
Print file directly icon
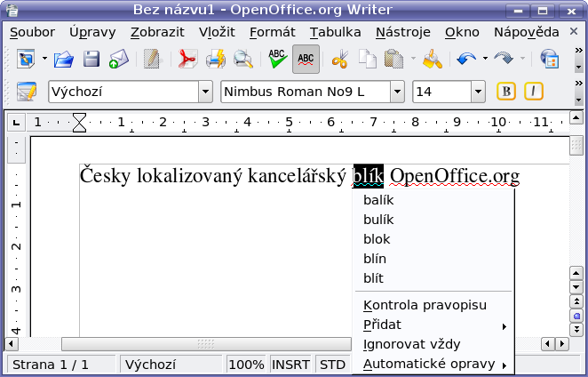(216, 59)
